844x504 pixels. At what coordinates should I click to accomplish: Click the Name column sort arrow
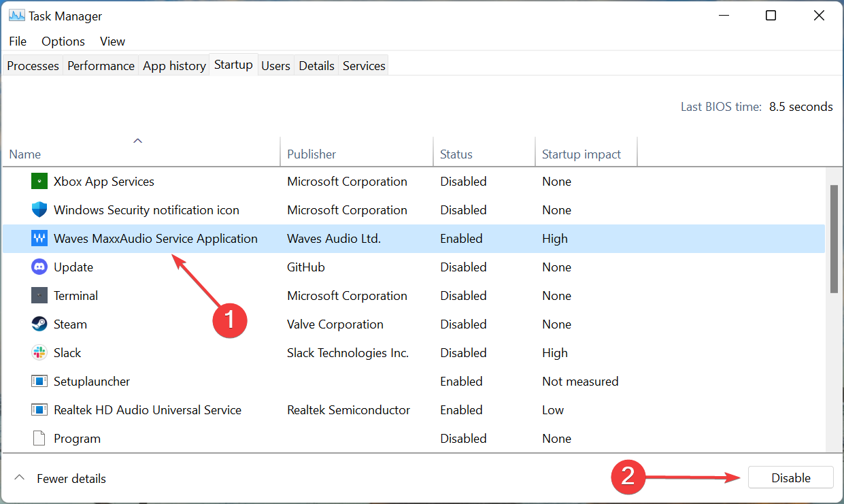coord(138,140)
